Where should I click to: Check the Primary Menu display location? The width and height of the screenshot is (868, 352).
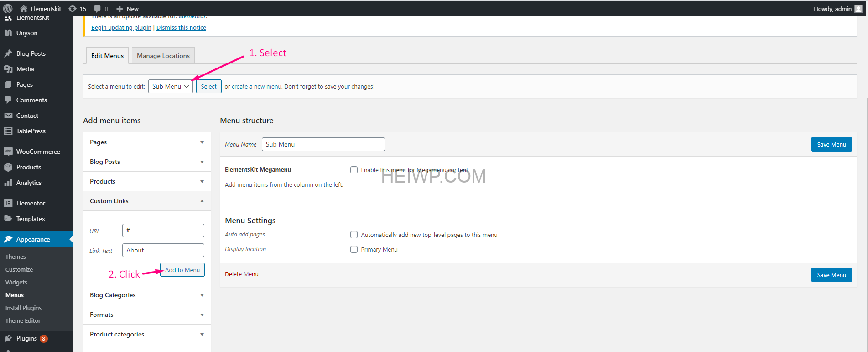click(354, 249)
